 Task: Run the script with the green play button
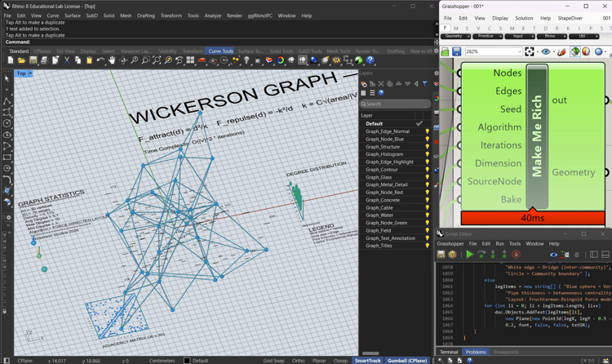coord(469,255)
